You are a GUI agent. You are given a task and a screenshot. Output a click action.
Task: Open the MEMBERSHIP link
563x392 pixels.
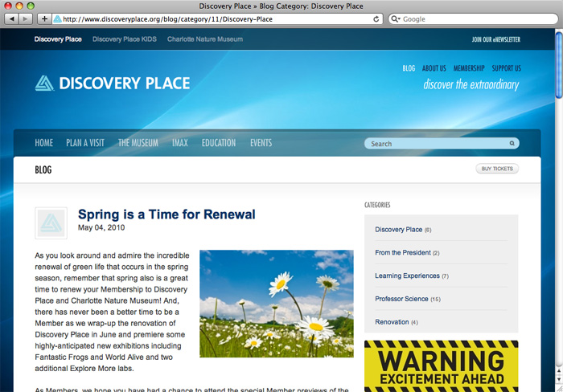pos(469,68)
